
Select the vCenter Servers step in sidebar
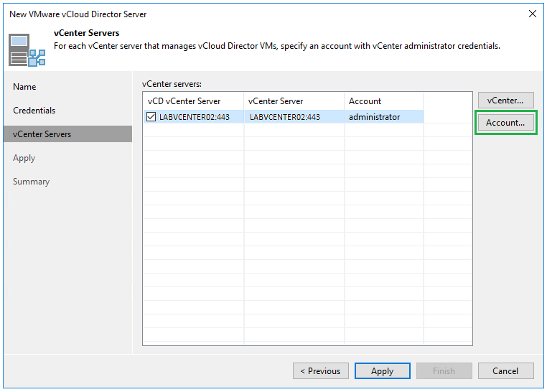coord(42,134)
